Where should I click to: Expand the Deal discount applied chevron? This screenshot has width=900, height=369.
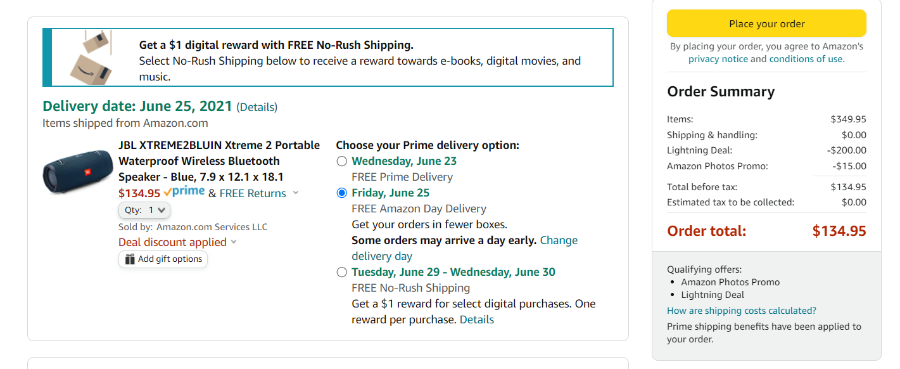[234, 242]
